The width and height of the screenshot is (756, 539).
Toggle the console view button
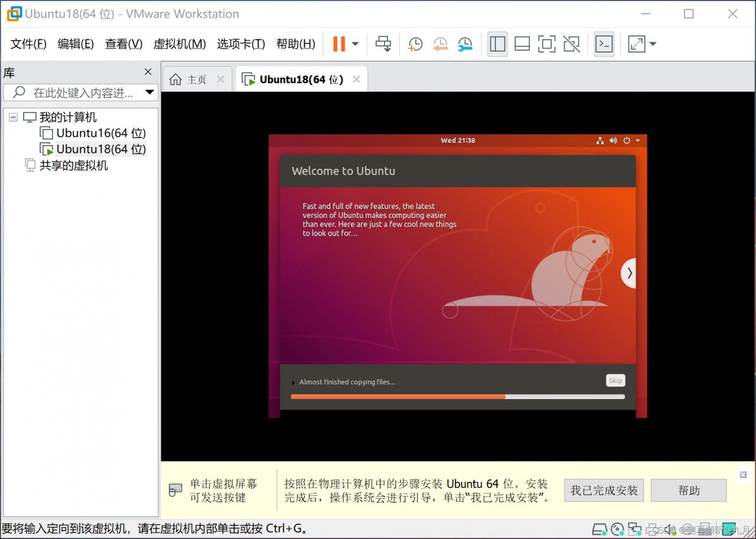[604, 44]
